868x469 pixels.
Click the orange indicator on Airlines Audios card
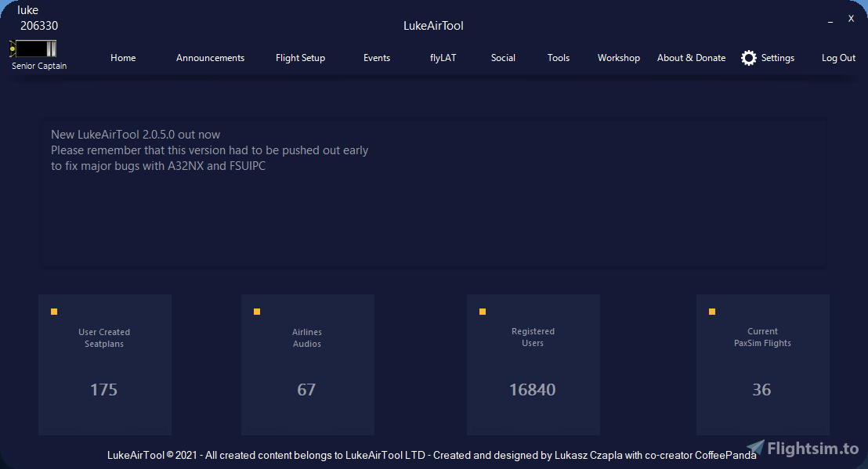coord(257,311)
